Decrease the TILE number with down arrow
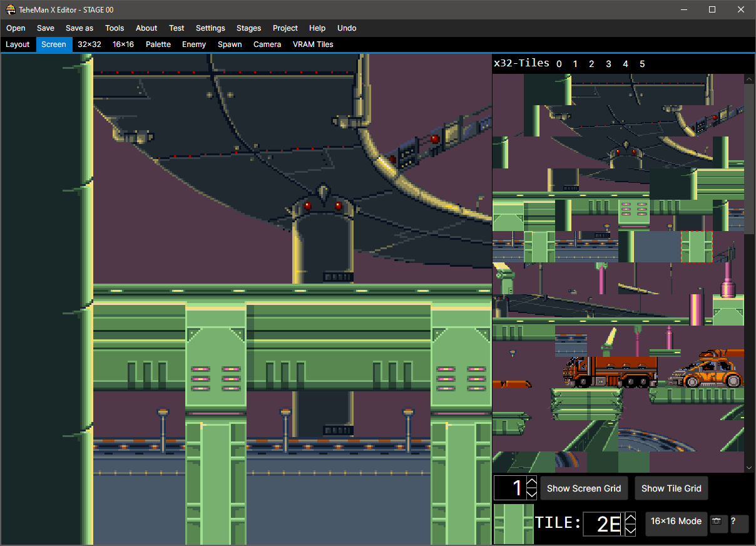This screenshot has height=546, width=756. 630,530
